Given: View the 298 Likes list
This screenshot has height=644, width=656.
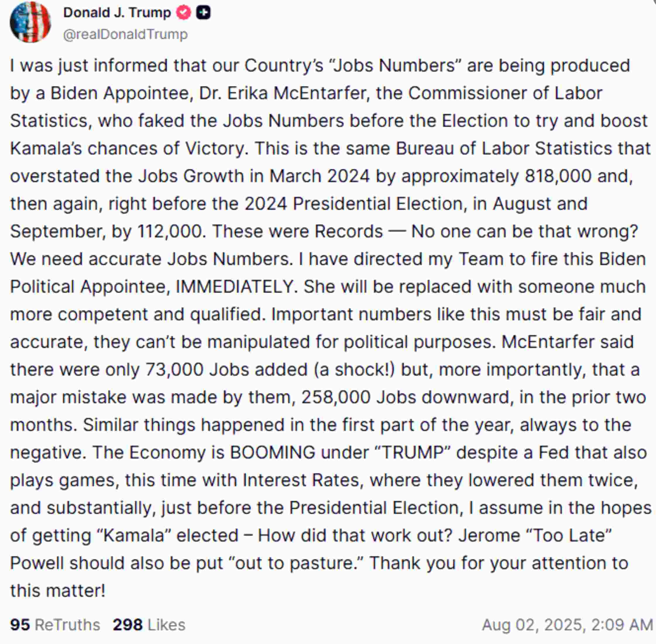Looking at the screenshot, I should pos(149,625).
